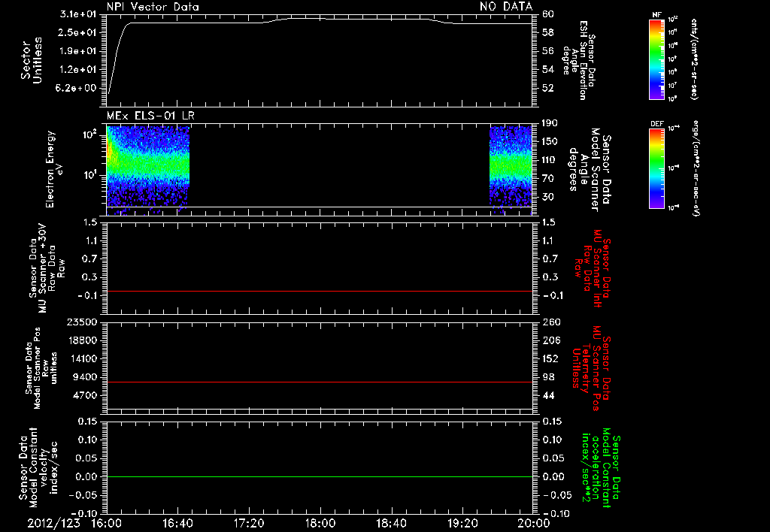Click the '190' scanner angle tick value

coord(551,123)
